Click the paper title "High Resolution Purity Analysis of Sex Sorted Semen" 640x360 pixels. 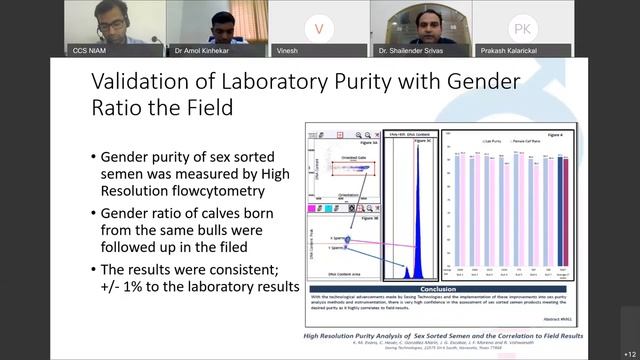pyautogui.click(x=443, y=336)
